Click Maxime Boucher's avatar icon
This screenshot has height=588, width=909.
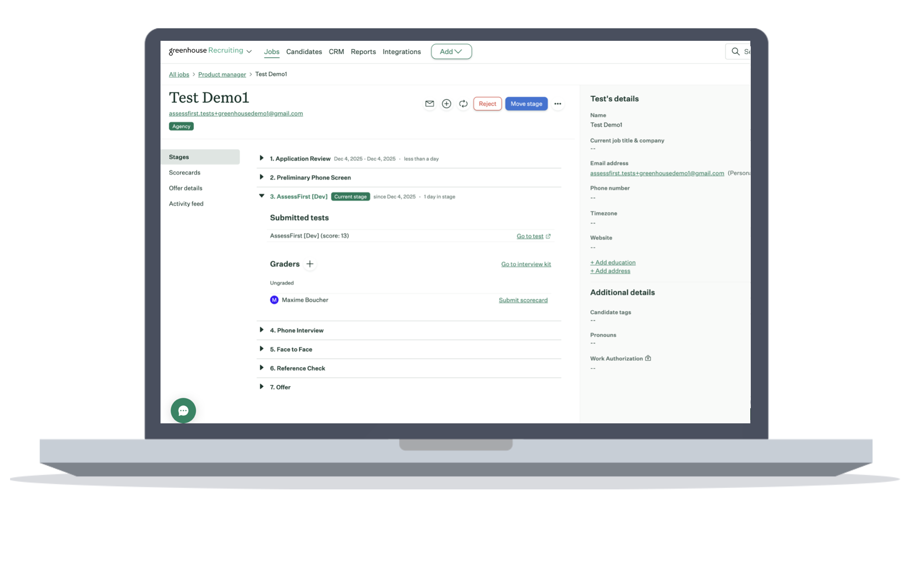click(274, 300)
